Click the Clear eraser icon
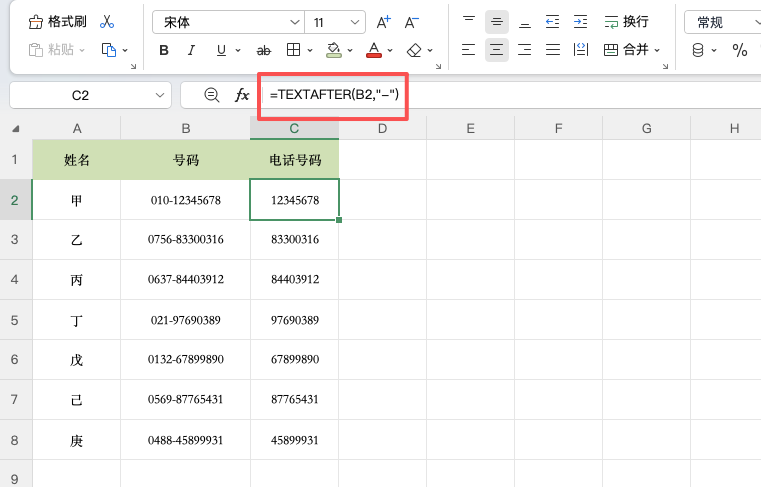The height and width of the screenshot is (487, 761). point(414,50)
